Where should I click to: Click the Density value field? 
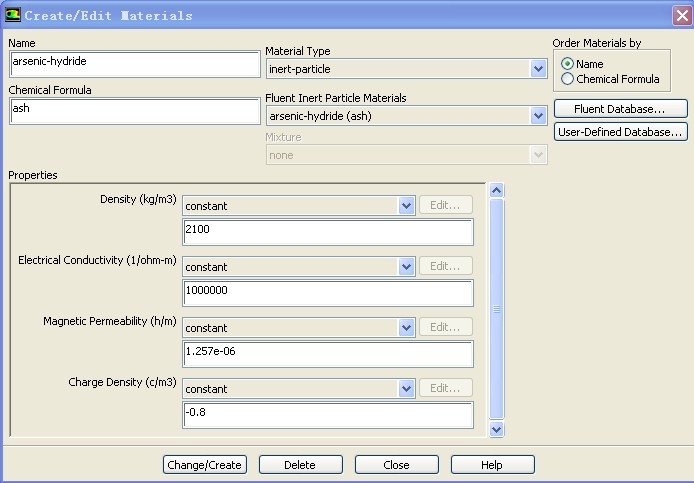pos(327,232)
